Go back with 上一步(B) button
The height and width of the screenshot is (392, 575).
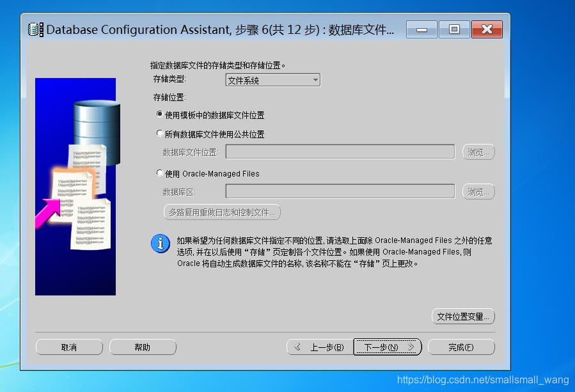click(x=320, y=347)
